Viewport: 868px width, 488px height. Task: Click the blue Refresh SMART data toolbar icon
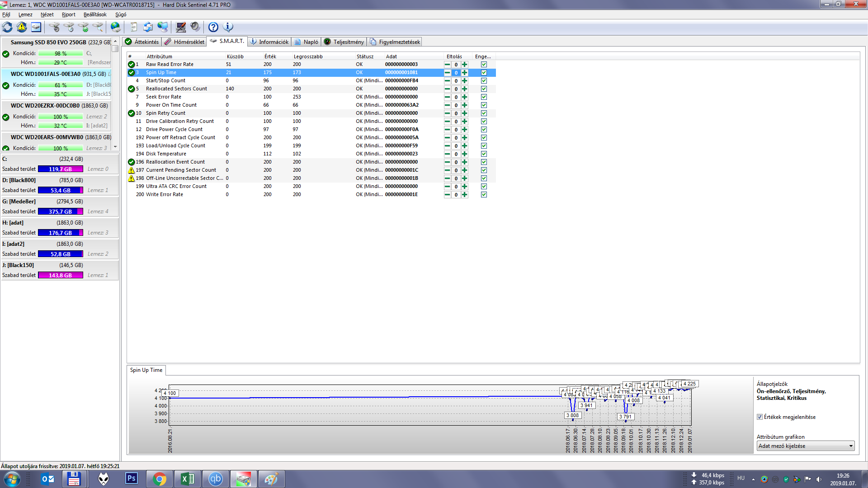click(7, 27)
